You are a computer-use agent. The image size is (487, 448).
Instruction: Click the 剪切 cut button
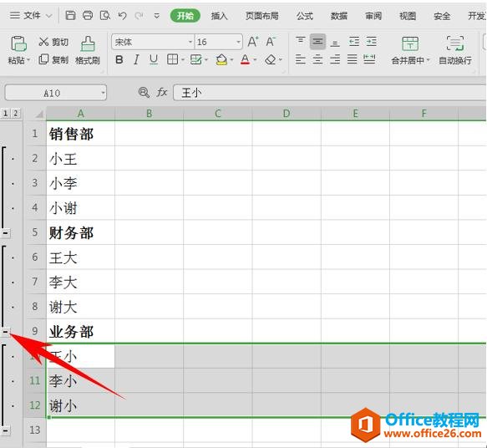(53, 42)
